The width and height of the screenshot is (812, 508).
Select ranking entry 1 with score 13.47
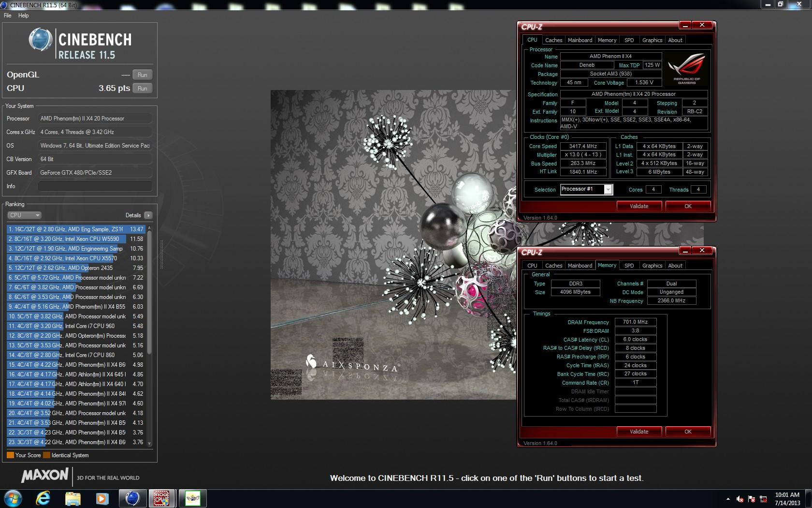(76, 229)
